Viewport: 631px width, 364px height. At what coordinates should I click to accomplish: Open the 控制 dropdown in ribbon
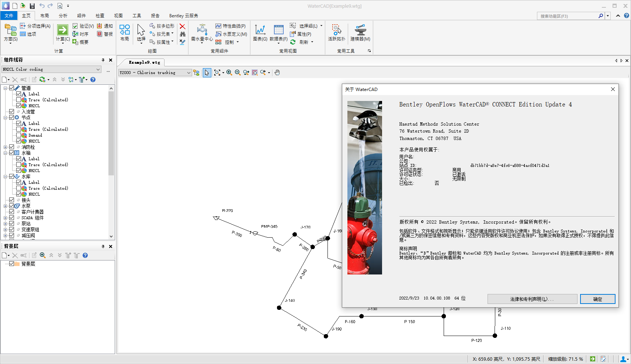pyautogui.click(x=238, y=42)
